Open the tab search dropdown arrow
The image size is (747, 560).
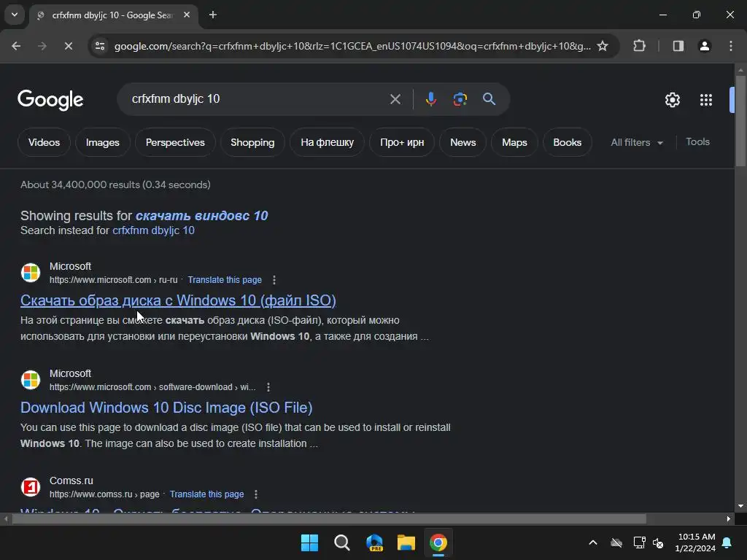(15, 15)
